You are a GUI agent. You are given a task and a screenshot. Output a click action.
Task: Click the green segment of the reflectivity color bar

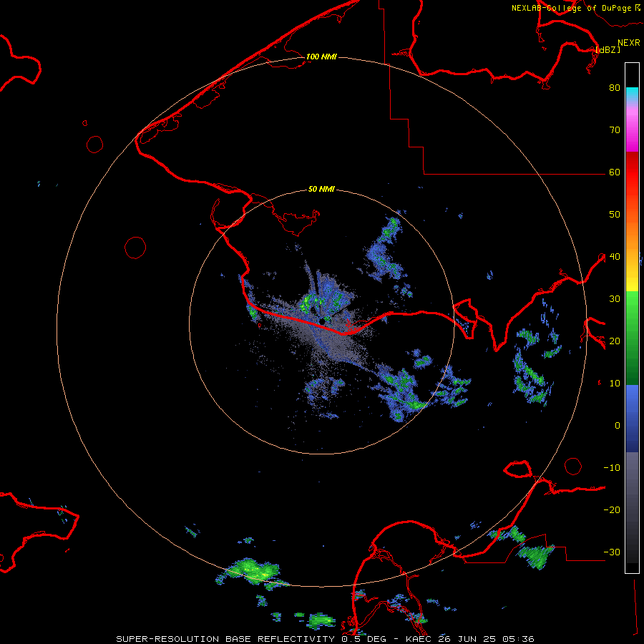pos(632,338)
